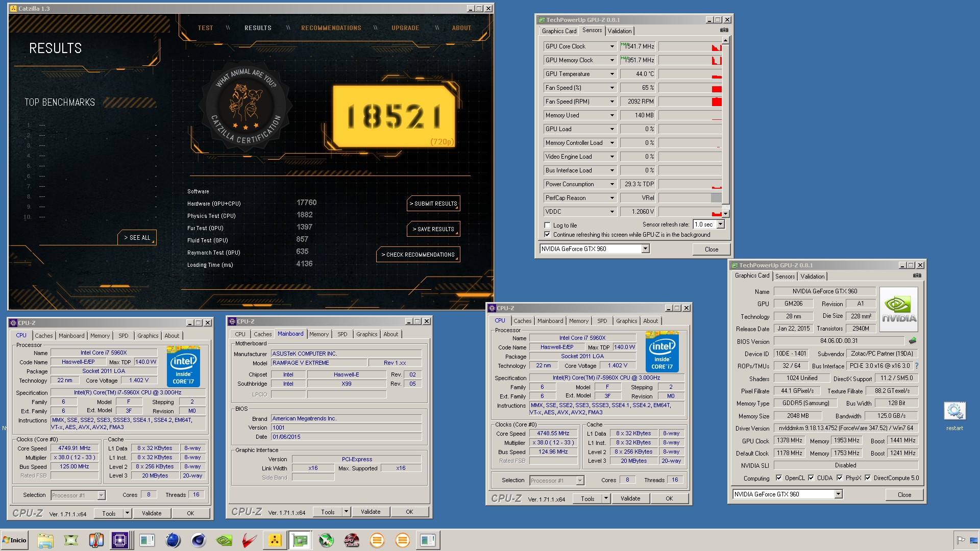The height and width of the screenshot is (551, 980).
Task: Enable the Log to file checkbox
Action: point(547,225)
